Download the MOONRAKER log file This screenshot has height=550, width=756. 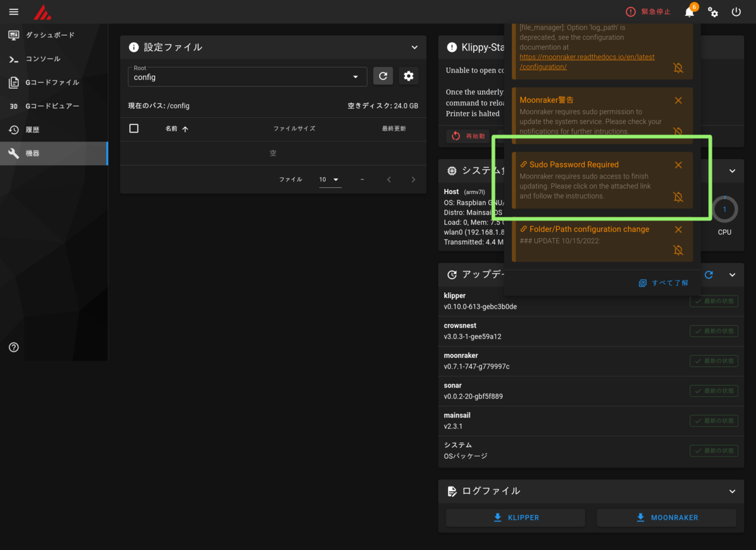(x=667, y=518)
